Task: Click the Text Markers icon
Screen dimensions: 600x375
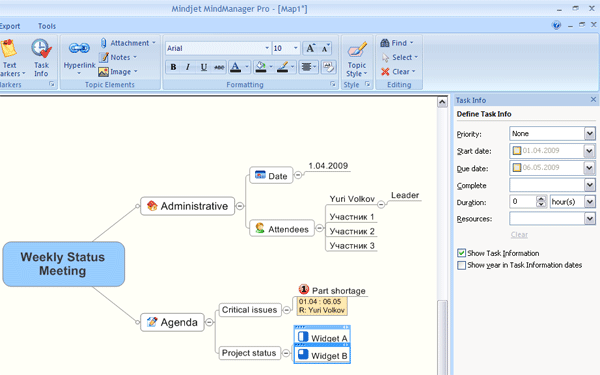Action: coord(9,49)
